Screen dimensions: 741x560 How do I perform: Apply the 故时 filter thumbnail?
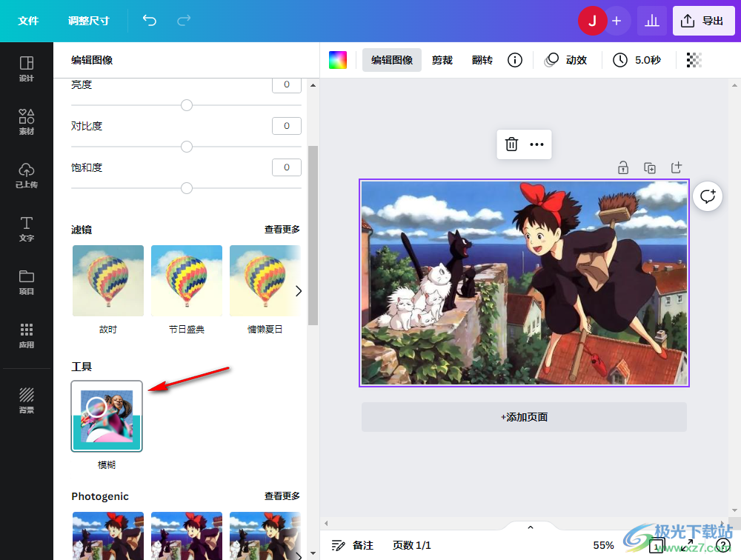107,281
